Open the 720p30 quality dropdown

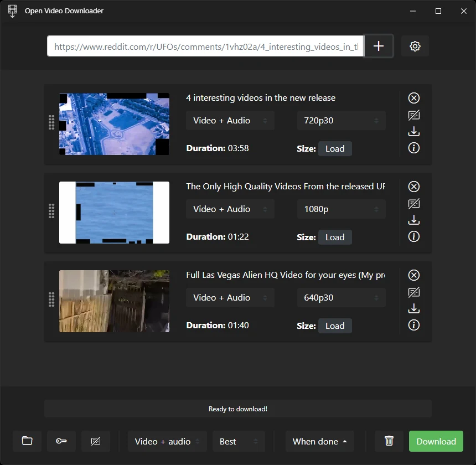pos(341,121)
